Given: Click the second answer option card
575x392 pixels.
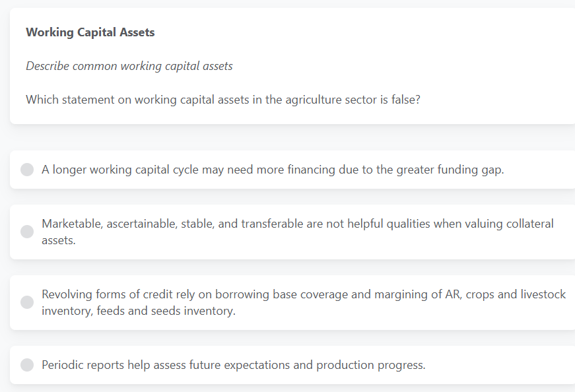Looking at the screenshot, I should point(287,232).
